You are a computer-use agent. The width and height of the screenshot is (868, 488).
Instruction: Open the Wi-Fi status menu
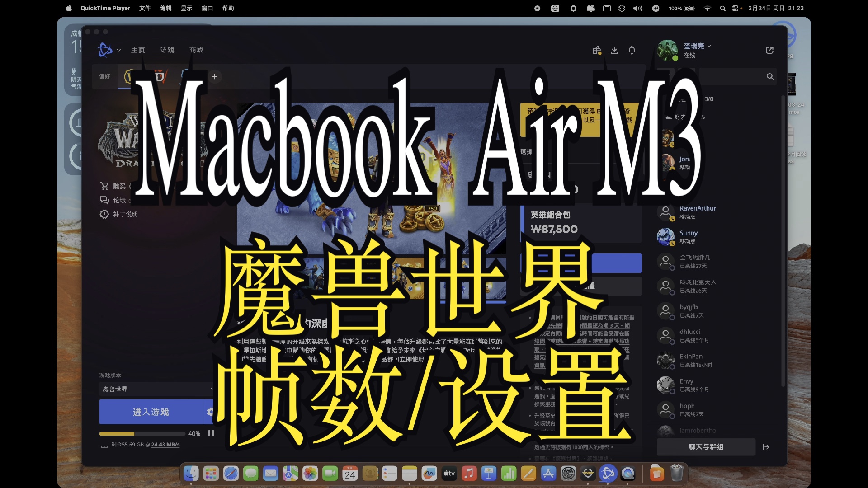tap(708, 8)
